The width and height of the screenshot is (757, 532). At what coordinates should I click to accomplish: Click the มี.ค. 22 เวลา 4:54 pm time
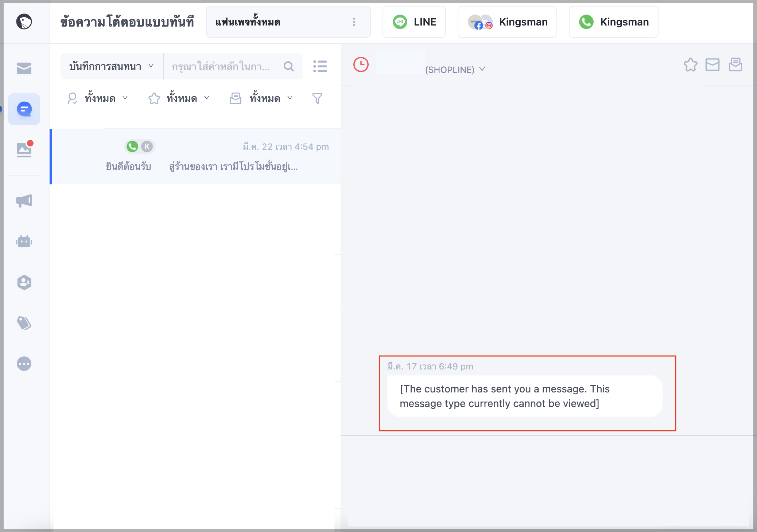[x=286, y=146]
